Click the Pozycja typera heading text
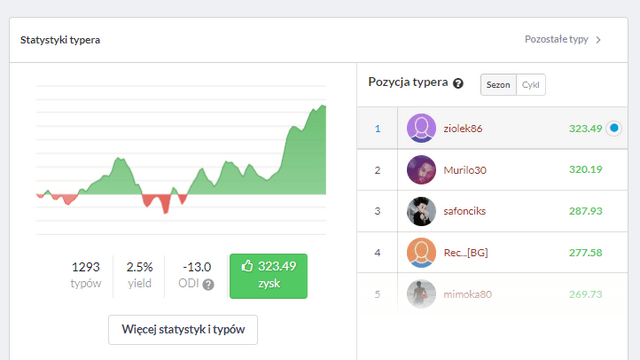Image resolution: width=640 pixels, height=360 pixels. point(408,82)
